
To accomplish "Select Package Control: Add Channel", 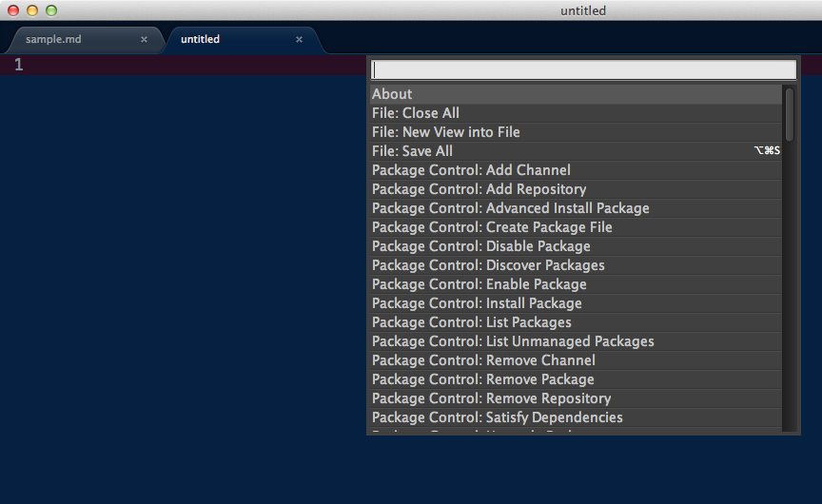I will 577,170.
